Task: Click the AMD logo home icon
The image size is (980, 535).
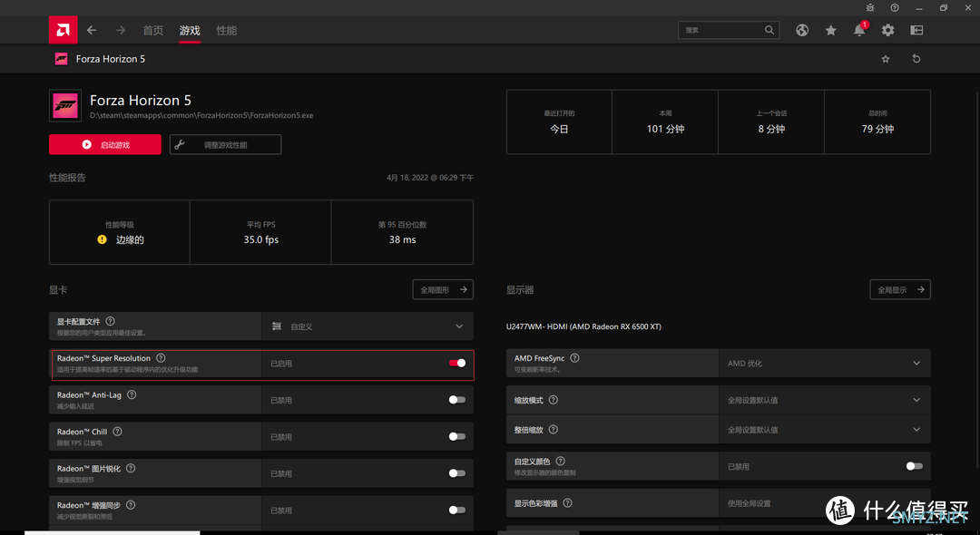Action: 64,30
